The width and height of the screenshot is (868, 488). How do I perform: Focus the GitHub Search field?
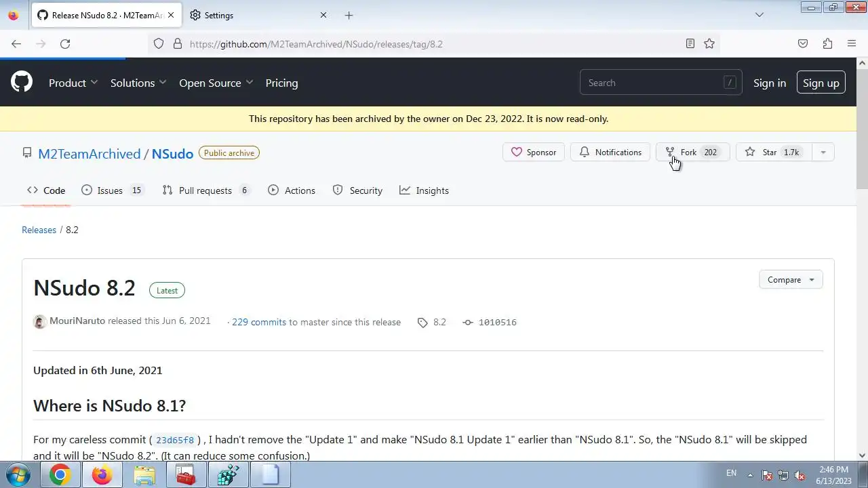pos(660,83)
